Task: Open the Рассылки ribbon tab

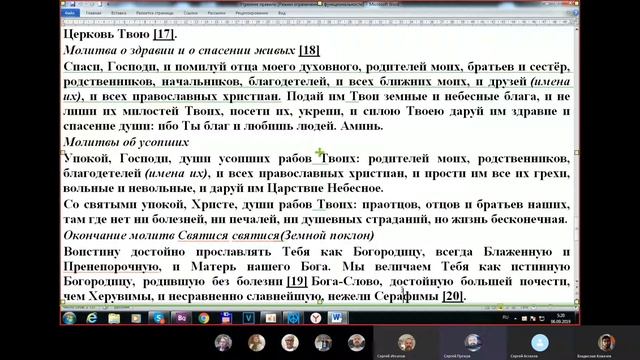Action: (x=216, y=13)
